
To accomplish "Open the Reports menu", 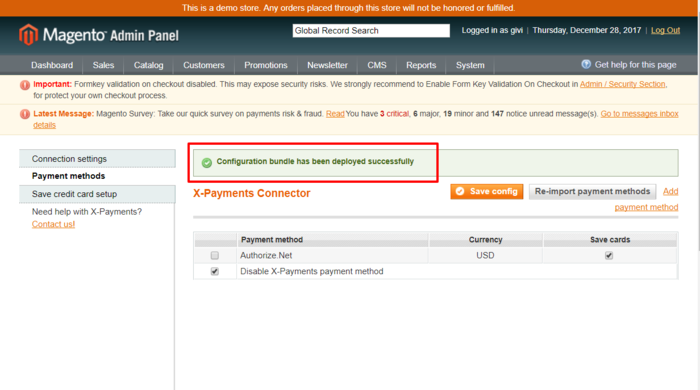I will (x=421, y=65).
